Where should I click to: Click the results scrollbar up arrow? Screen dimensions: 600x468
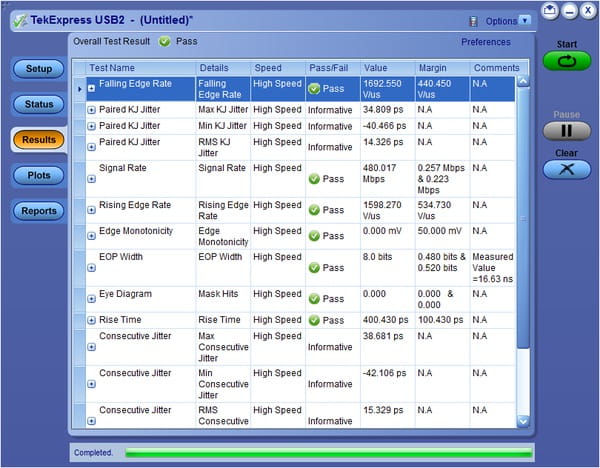[523, 82]
